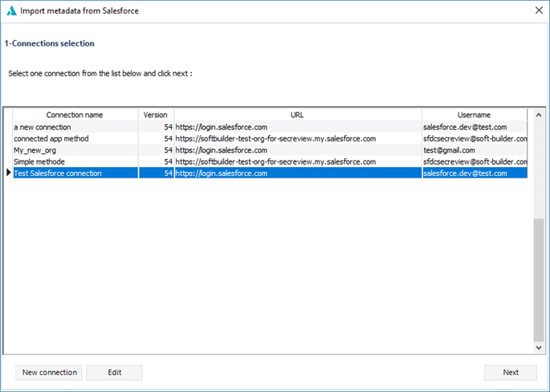Viewport: 550px width, 392px height.
Task: Select the 'Simple methode' connection
Action: click(x=75, y=161)
